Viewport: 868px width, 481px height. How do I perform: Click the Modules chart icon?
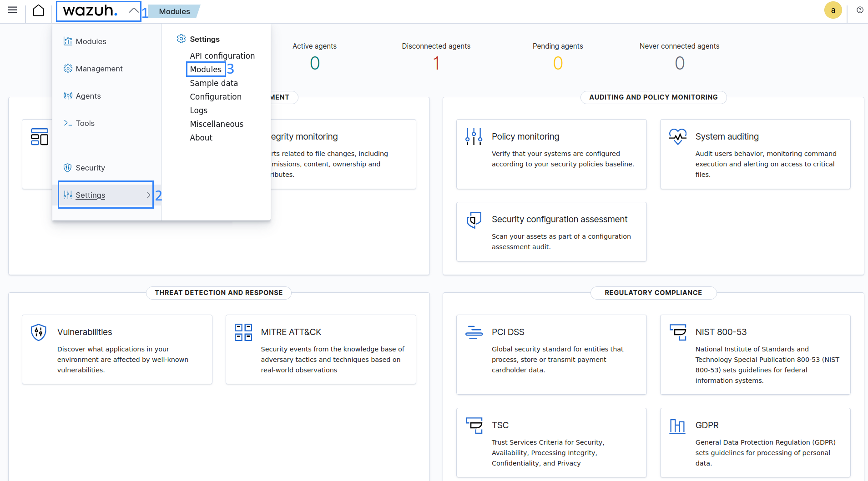coord(68,41)
